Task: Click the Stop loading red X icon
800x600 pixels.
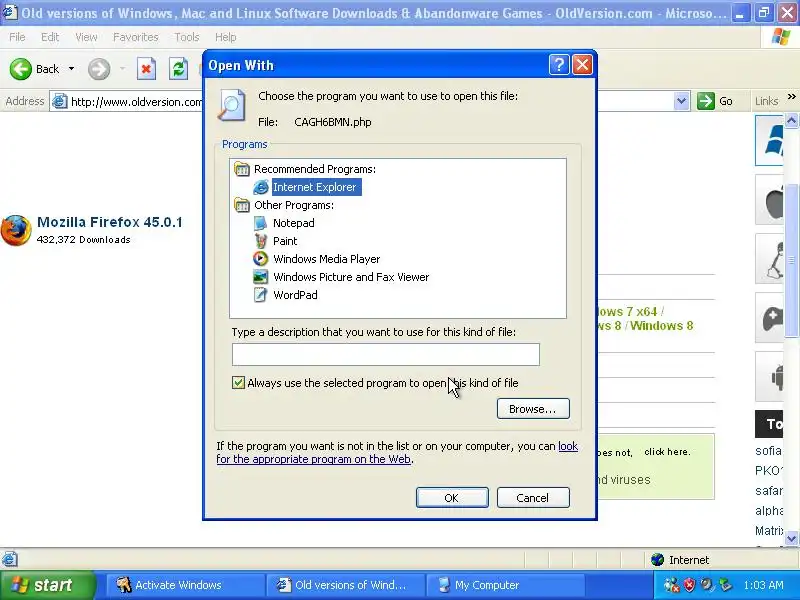Action: point(146,69)
